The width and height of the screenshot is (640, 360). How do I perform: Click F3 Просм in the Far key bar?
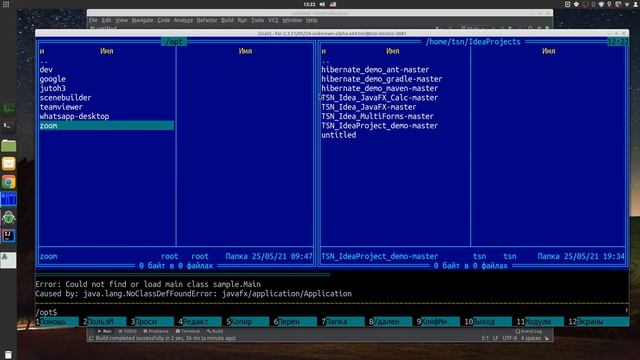click(152, 322)
